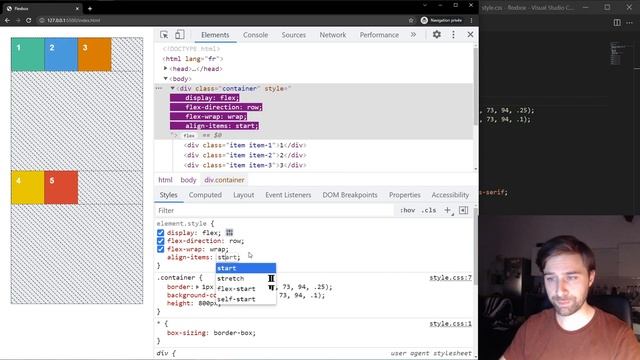Click the styles Filter input field
Viewport: 640px width, 360px height.
[x=274, y=211]
